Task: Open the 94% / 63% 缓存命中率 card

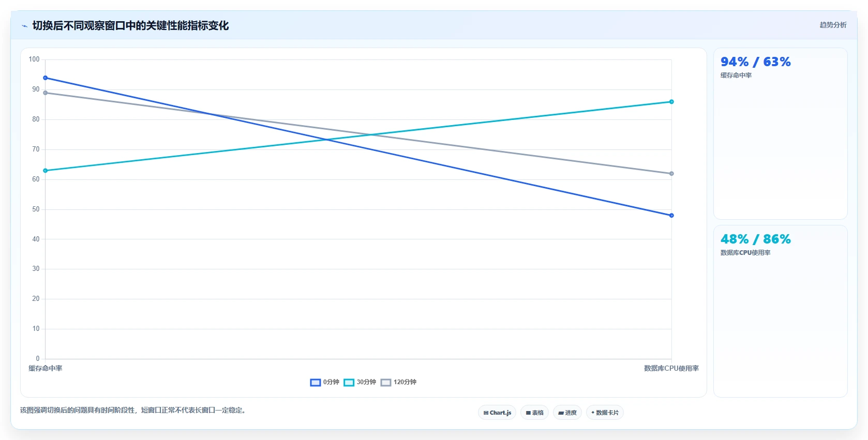Action: click(x=780, y=134)
